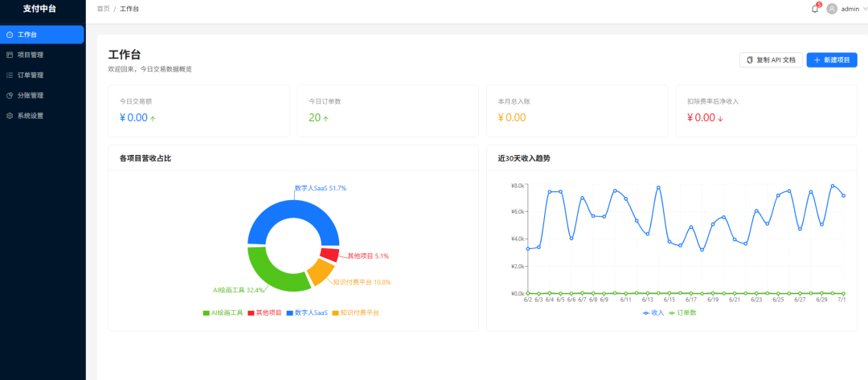Toggle AI绘画工具 legend green swatch
The image size is (868, 380).
pyautogui.click(x=207, y=313)
